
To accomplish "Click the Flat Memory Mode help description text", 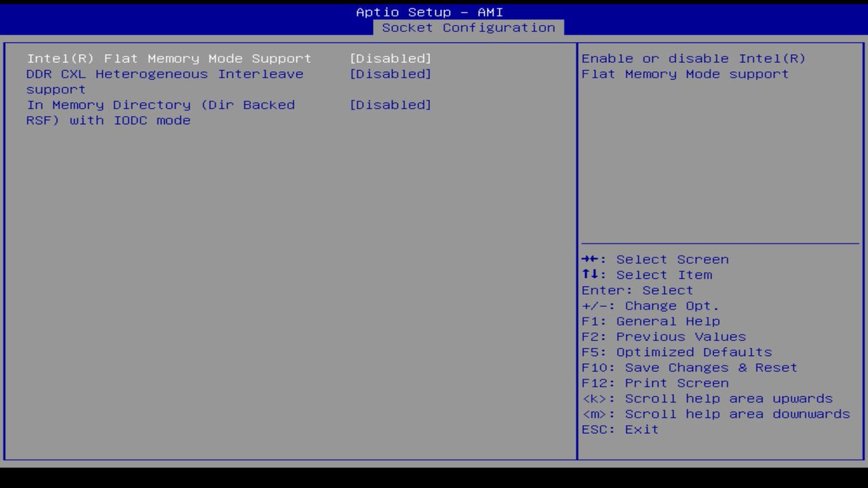I will [693, 66].
